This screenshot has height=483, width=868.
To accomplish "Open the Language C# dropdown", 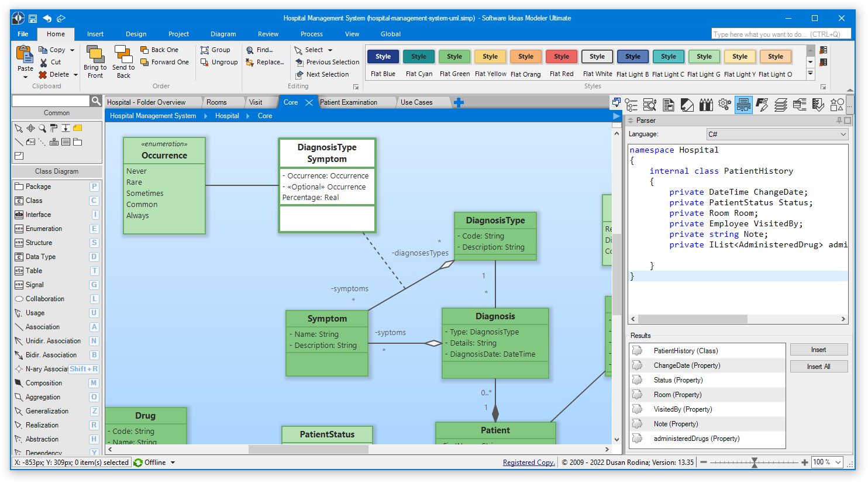I will (x=777, y=134).
